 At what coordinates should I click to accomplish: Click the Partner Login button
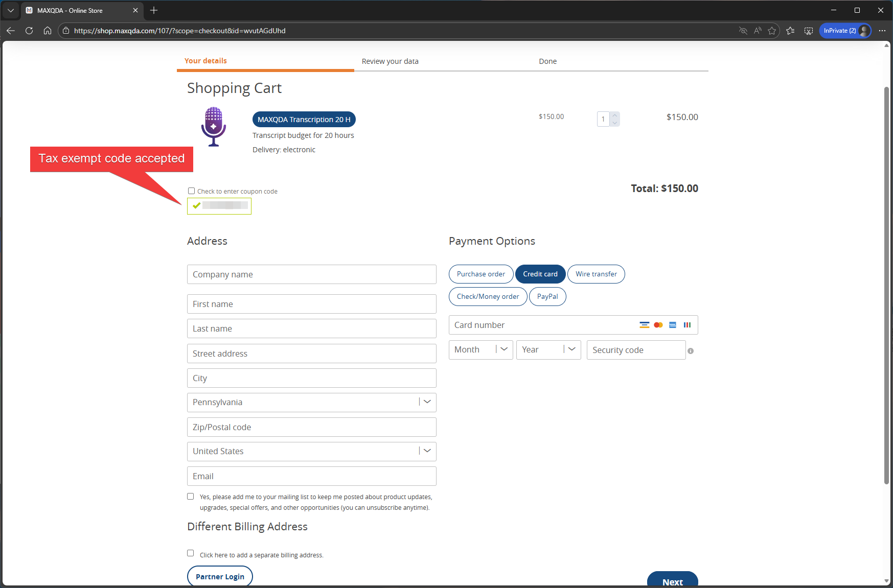point(220,577)
